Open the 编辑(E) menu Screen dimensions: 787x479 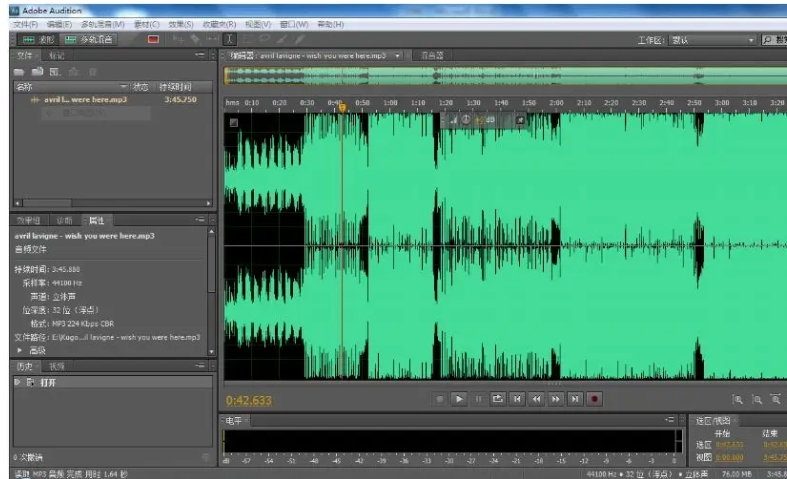[59, 24]
